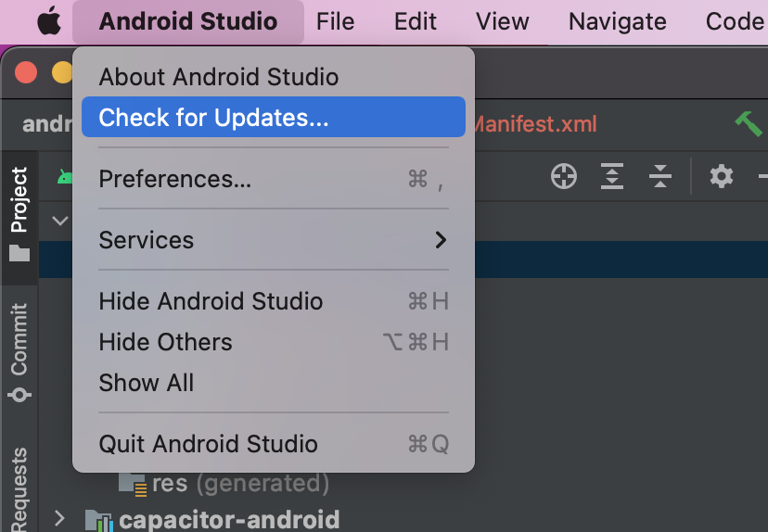
Task: Open the project view gear options
Action: (x=722, y=176)
